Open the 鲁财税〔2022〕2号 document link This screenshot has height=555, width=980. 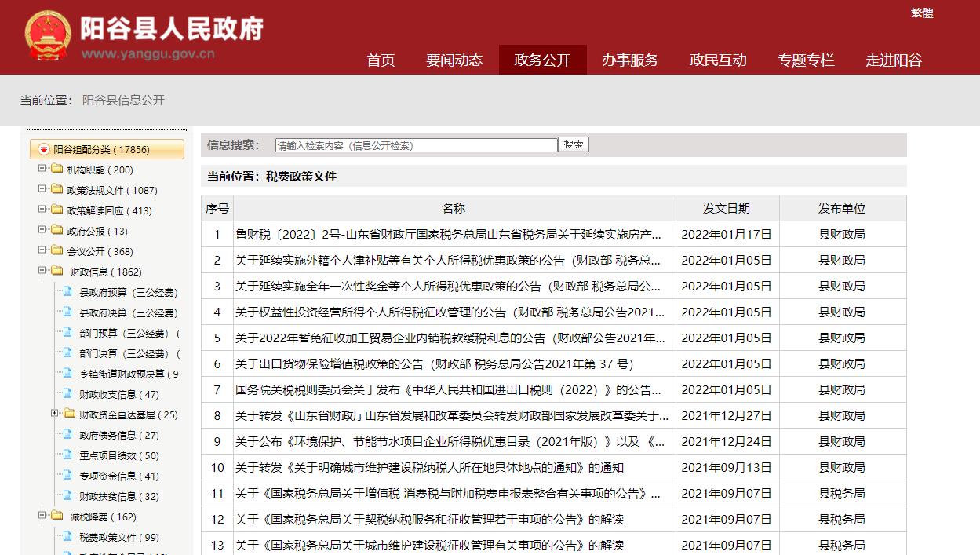click(x=449, y=234)
